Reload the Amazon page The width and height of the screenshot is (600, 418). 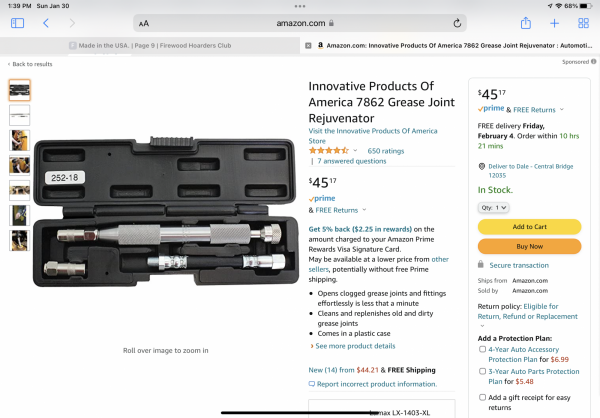[x=457, y=23]
